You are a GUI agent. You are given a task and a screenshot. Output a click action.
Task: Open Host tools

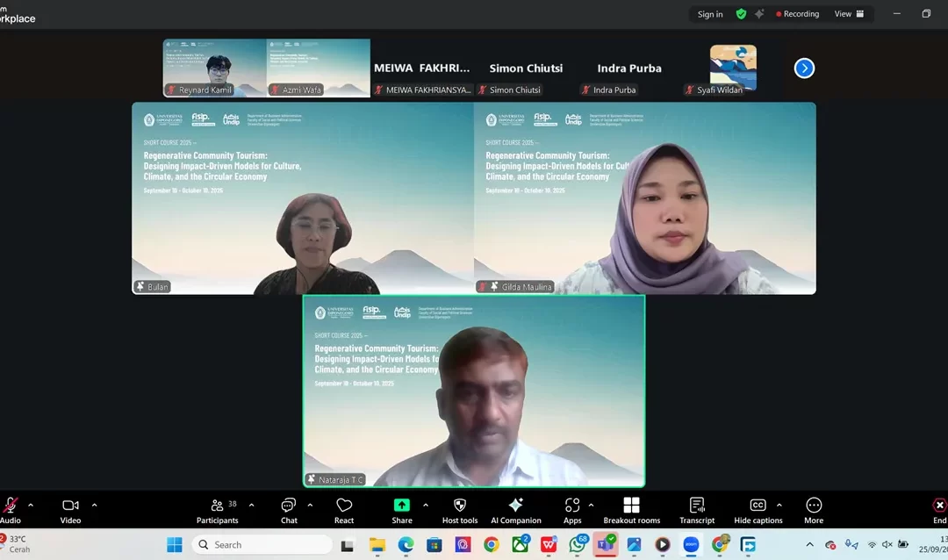pos(459,509)
